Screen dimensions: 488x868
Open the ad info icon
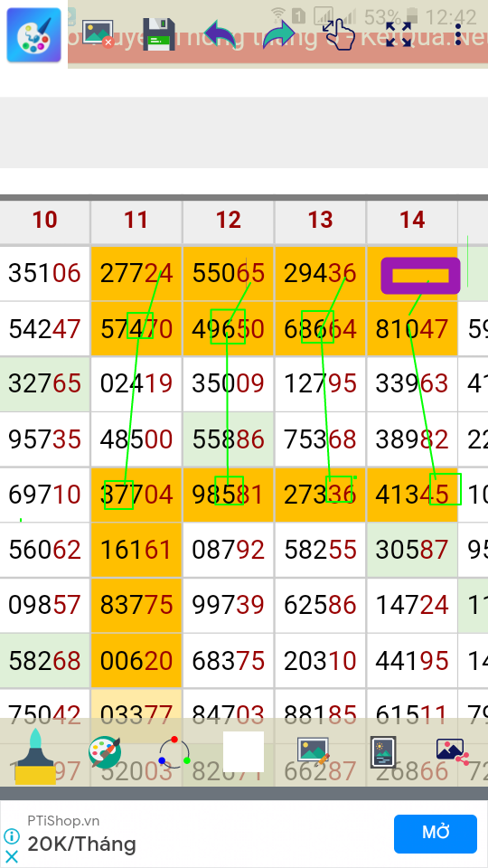[x=12, y=835]
